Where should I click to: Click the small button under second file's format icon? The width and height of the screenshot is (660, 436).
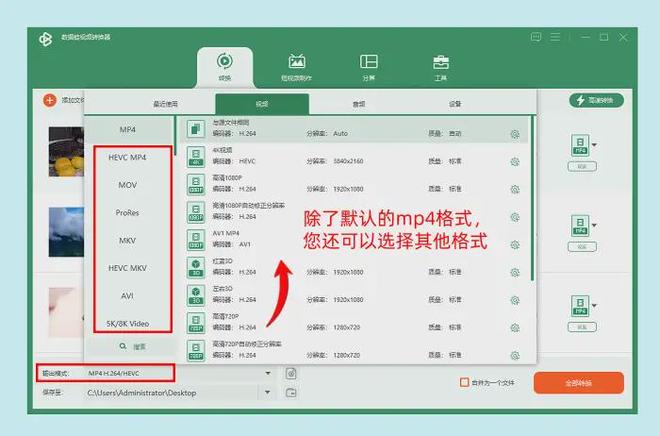pyautogui.click(x=582, y=247)
